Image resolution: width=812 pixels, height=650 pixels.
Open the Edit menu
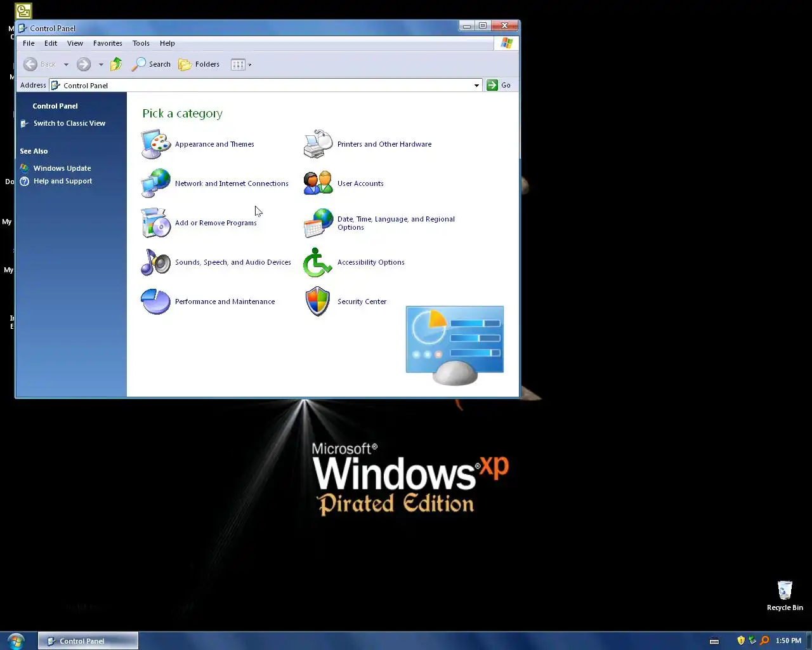pos(51,43)
